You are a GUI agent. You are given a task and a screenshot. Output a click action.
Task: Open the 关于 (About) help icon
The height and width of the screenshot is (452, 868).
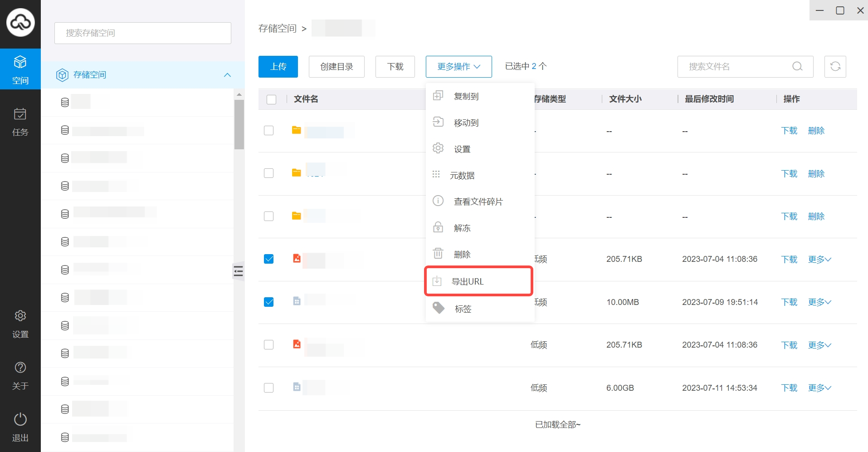click(x=20, y=375)
